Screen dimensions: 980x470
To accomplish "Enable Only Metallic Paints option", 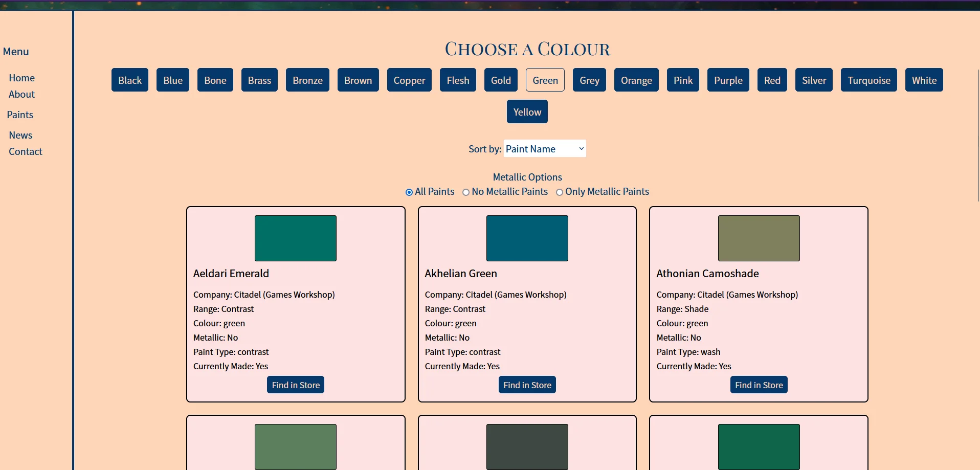I will click(x=560, y=192).
